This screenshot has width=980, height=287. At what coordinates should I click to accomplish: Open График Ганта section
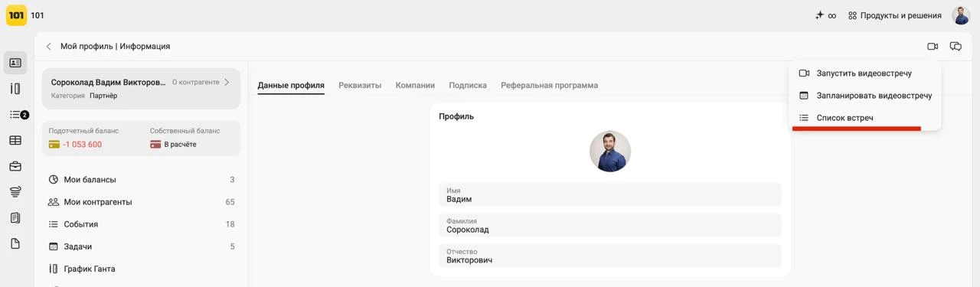pos(141,269)
